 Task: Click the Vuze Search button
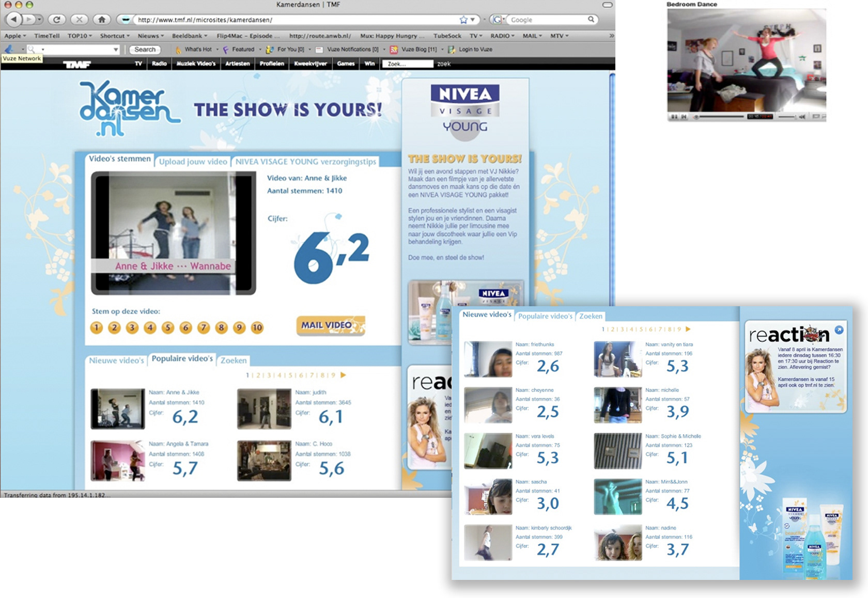pyautogui.click(x=145, y=50)
